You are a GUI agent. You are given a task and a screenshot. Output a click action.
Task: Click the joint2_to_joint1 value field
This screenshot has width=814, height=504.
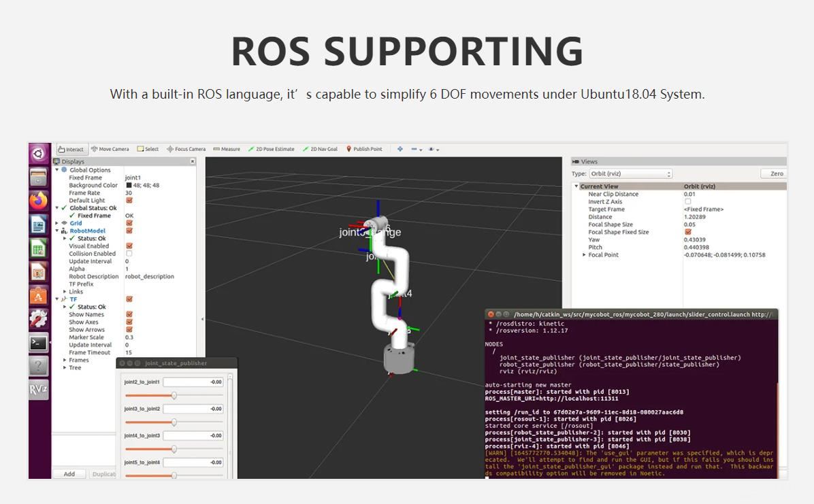pos(193,382)
